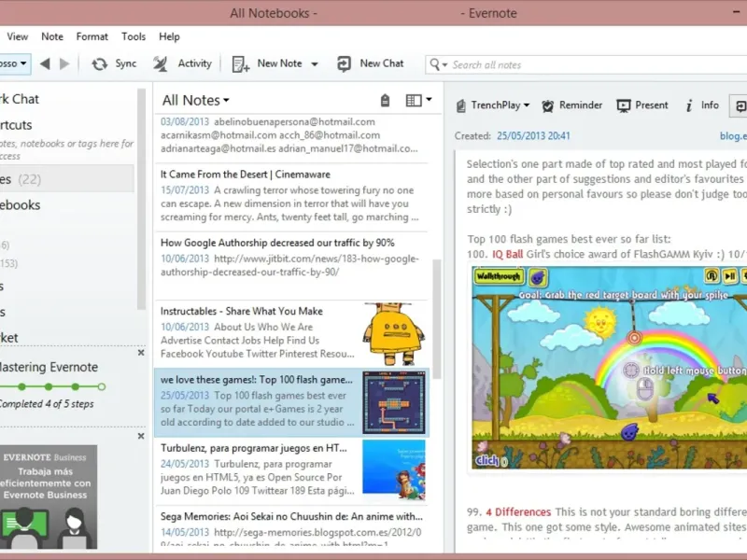Select the 'It Came From the Desert' note
The height and width of the screenshot is (560, 747).
point(291,198)
